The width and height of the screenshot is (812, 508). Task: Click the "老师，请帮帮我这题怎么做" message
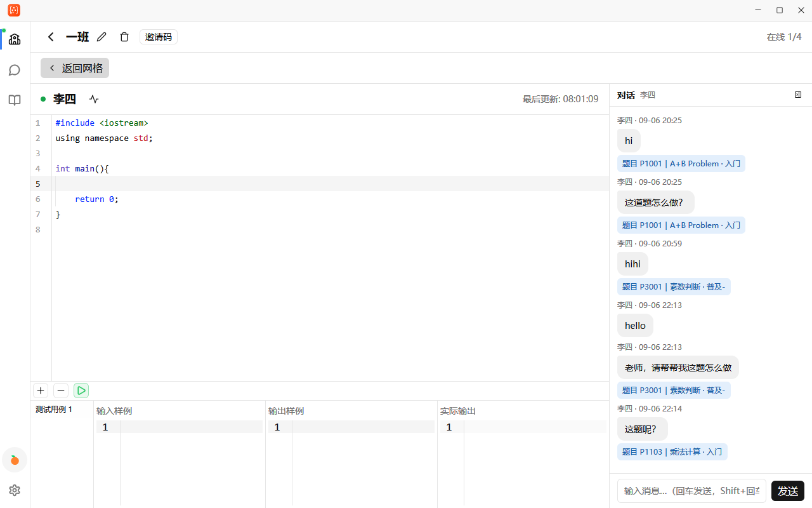[x=678, y=368]
